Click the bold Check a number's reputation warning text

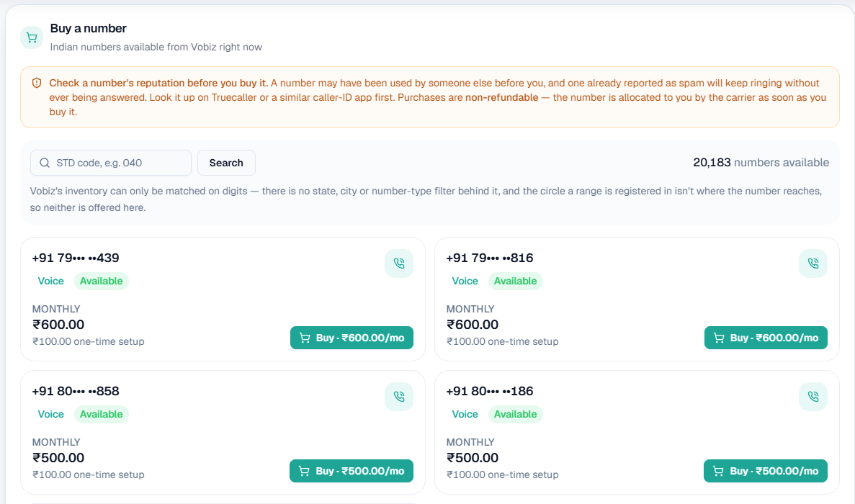[x=158, y=83]
